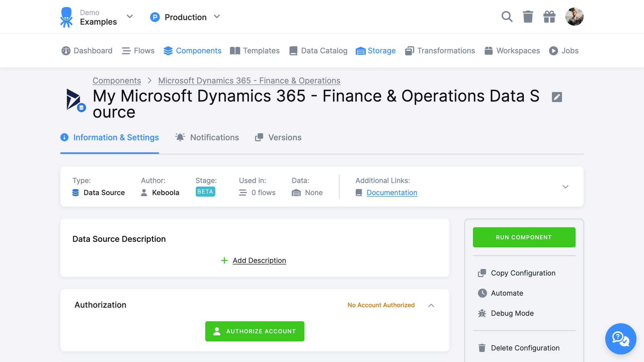Click your profile avatar picture
The image size is (644, 362).
coord(574,16)
